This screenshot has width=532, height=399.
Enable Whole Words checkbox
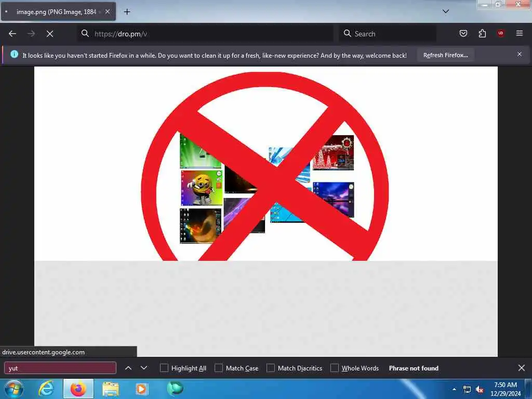[335, 368]
